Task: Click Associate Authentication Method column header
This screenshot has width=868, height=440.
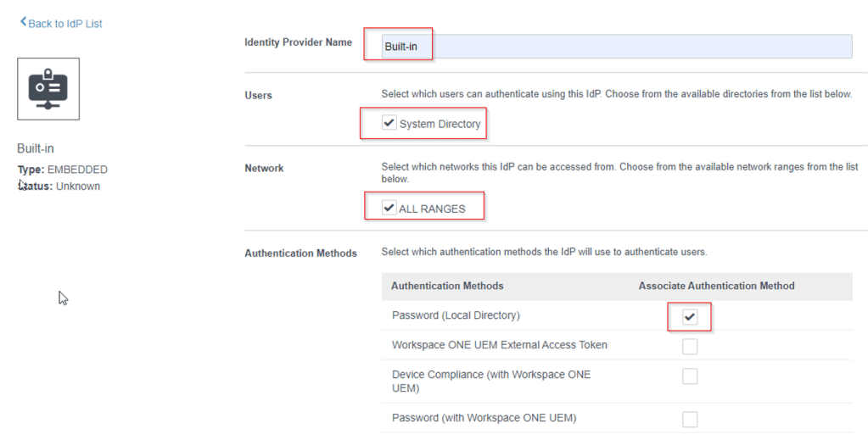Action: [716, 287]
